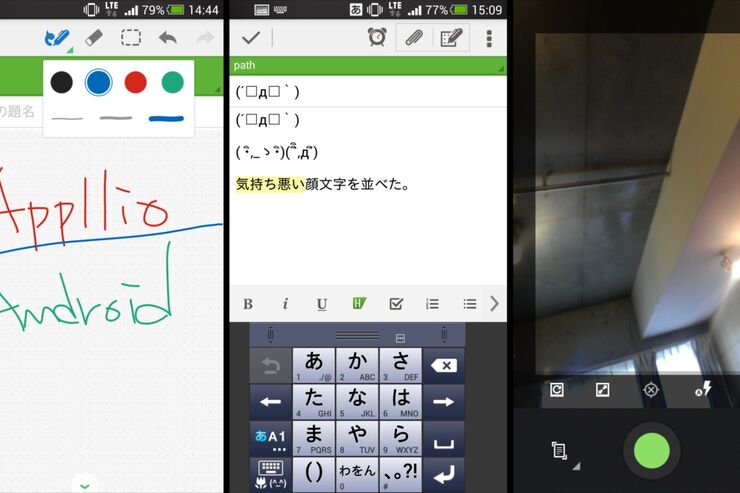This screenshot has height=493, width=740.
Task: Toggle numbered list formatting
Action: pos(432,304)
